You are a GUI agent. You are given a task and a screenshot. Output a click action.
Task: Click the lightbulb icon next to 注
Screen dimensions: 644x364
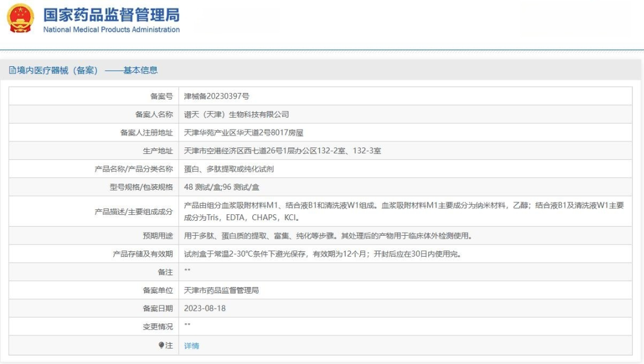162,345
